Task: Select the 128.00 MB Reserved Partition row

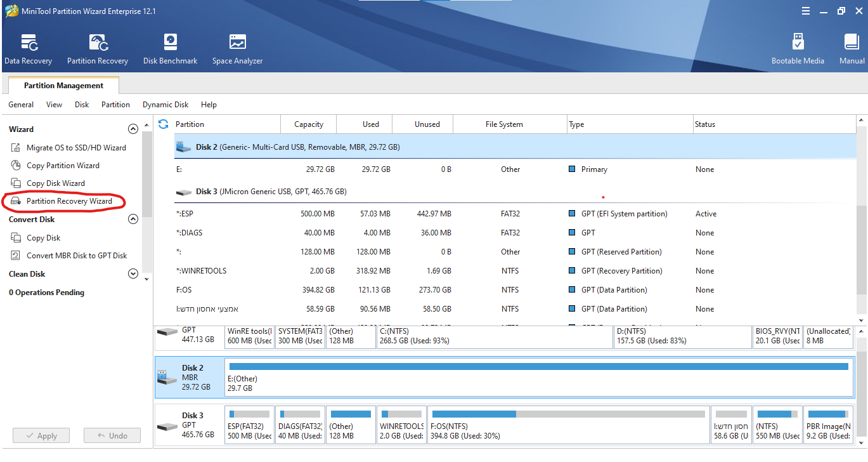Action: (x=515, y=252)
